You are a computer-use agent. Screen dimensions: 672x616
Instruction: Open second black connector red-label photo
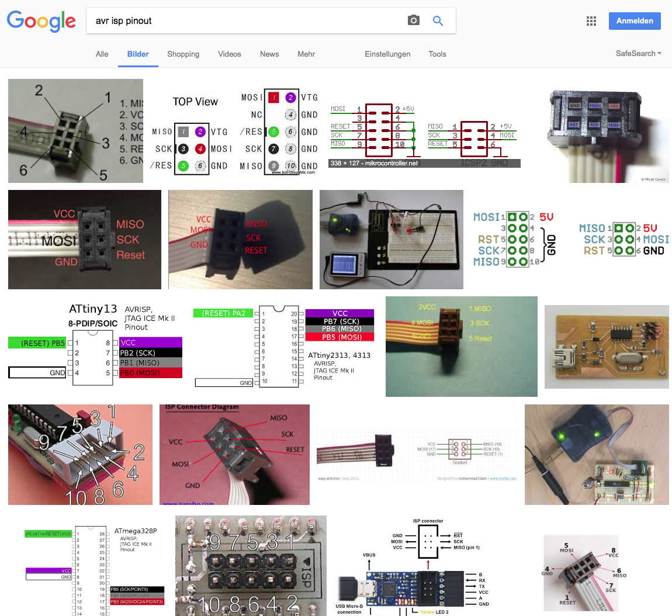point(240,240)
